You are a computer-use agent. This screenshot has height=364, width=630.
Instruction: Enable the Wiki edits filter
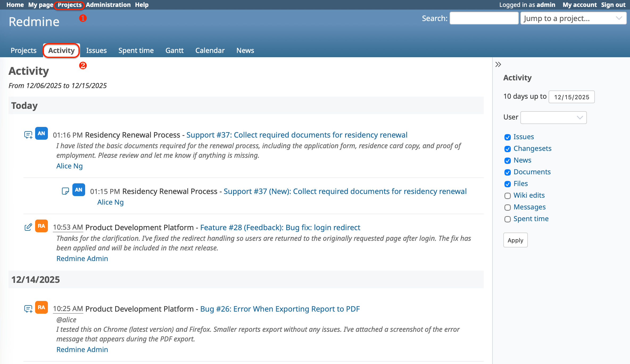click(508, 196)
